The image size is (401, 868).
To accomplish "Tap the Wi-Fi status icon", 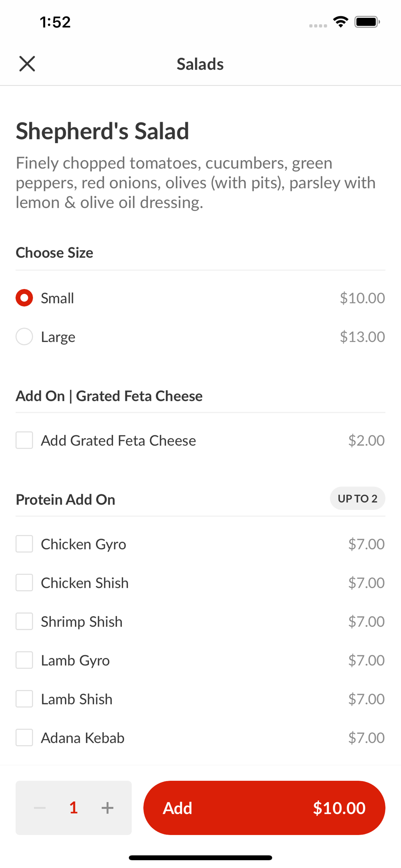I will pos(341,22).
